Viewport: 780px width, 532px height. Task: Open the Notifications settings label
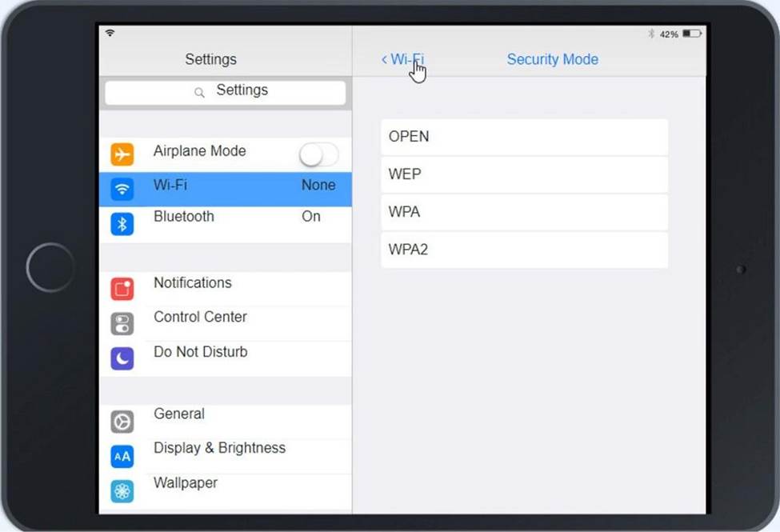[x=193, y=283]
